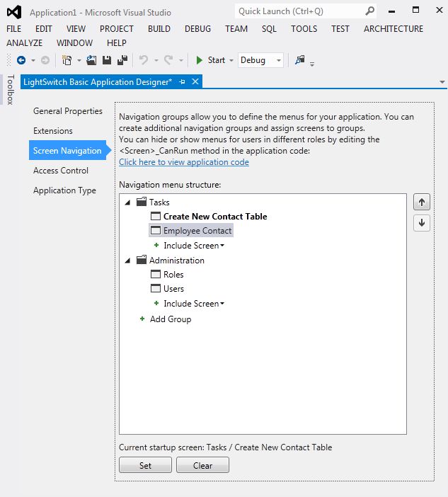
Task: Open the Undo history dropdown arrow
Action: (156, 61)
